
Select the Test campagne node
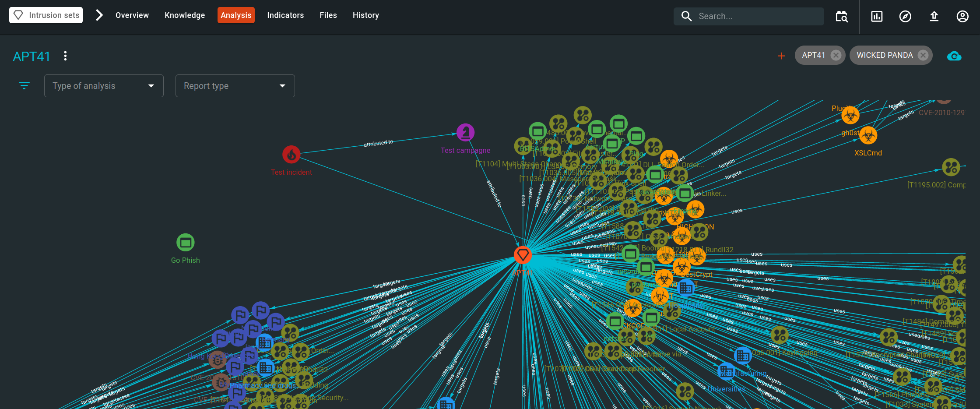[x=465, y=131]
